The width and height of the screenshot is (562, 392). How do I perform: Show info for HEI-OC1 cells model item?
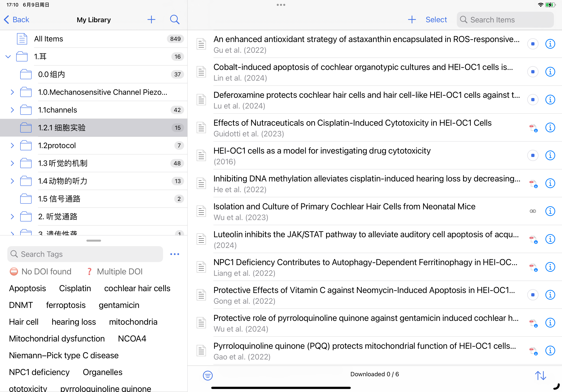(x=550, y=156)
